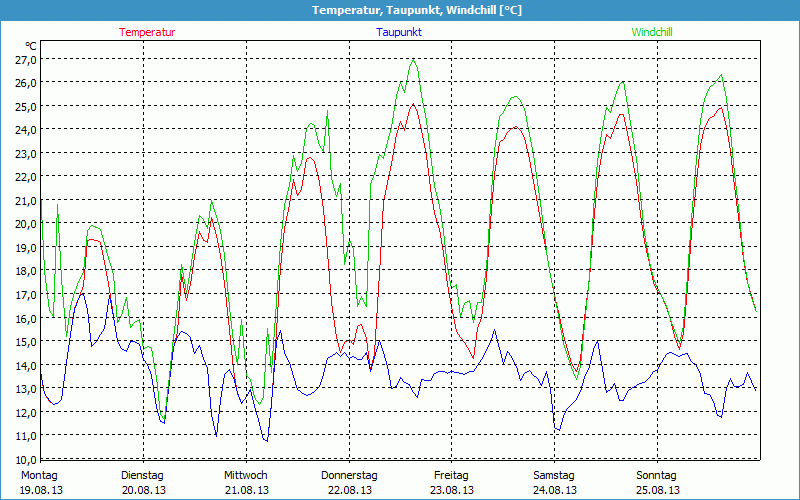This screenshot has height=500, width=800.
Task: Click the Samstag day label
Action: 554,476
